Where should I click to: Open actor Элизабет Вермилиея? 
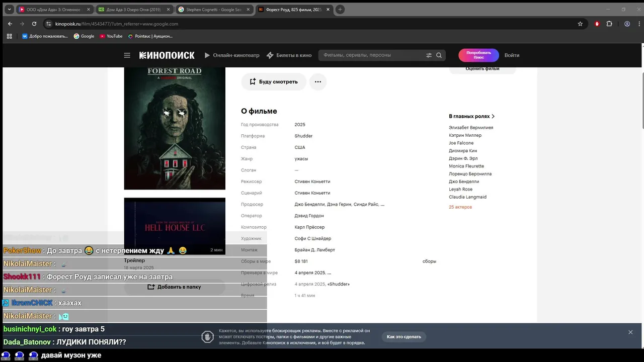(471, 128)
